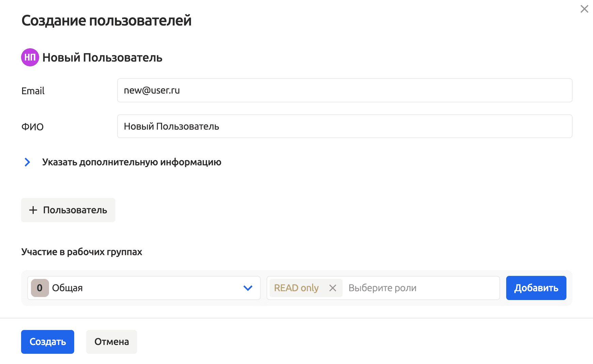Add another user with Пользователь button

(x=68, y=210)
